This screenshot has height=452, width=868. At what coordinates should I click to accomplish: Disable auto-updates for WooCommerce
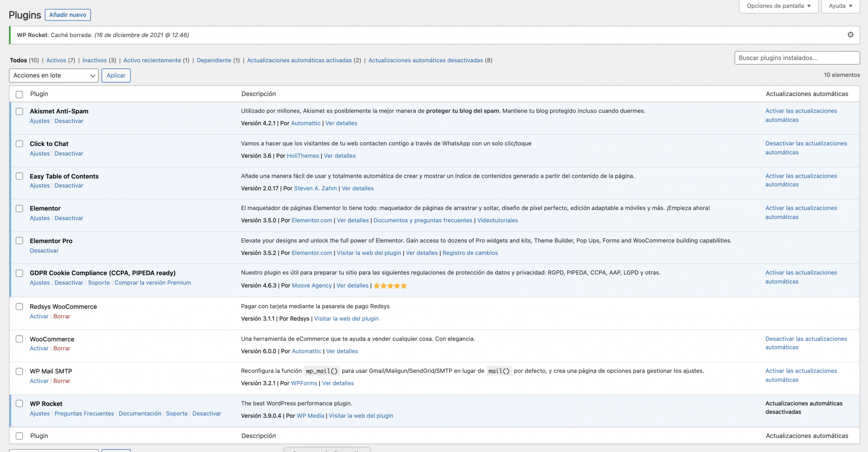point(806,343)
